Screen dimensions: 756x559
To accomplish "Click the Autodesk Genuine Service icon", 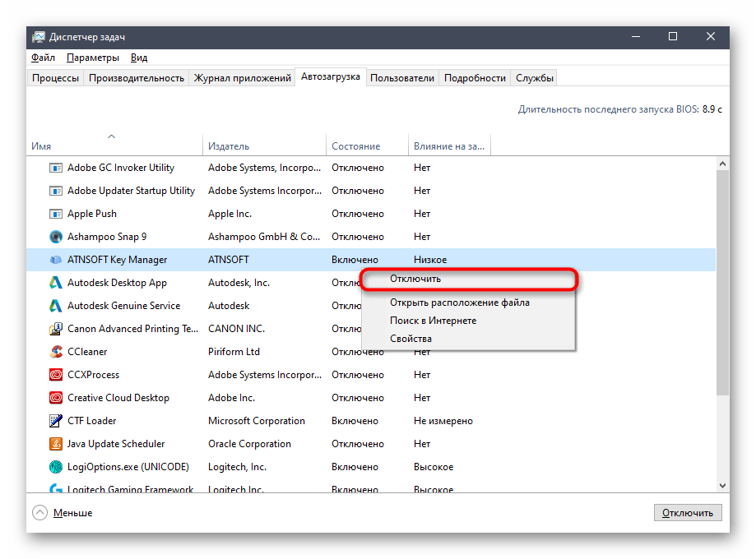I will click(x=56, y=306).
